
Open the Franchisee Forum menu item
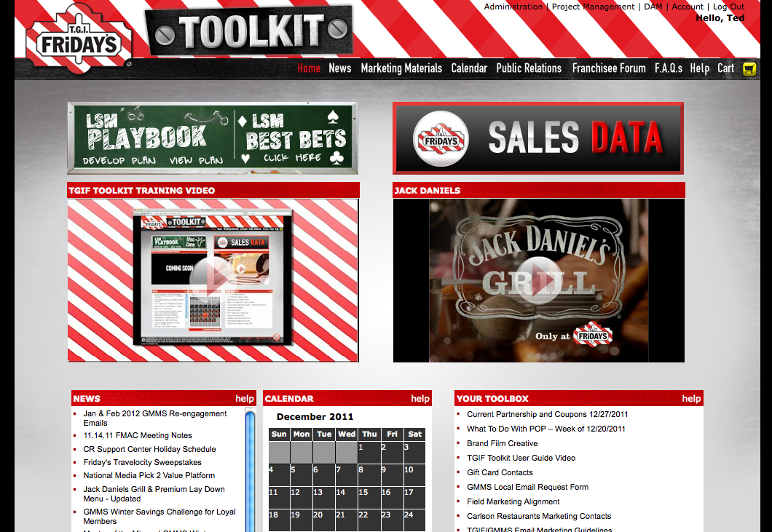tap(609, 68)
